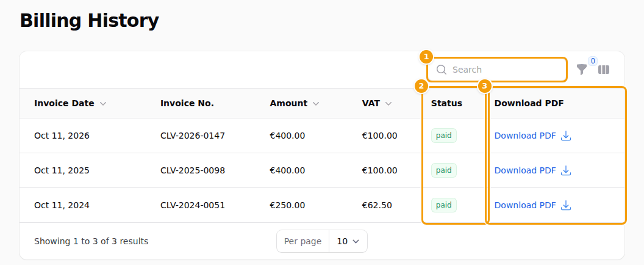Select invoice number CLV-2025-0098
The width and height of the screenshot is (644, 265).
pos(193,170)
